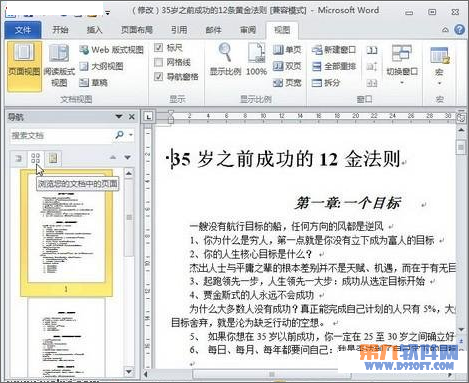Click the first-line indent marker on ruler
This screenshot has width=469, height=383.
click(x=171, y=113)
